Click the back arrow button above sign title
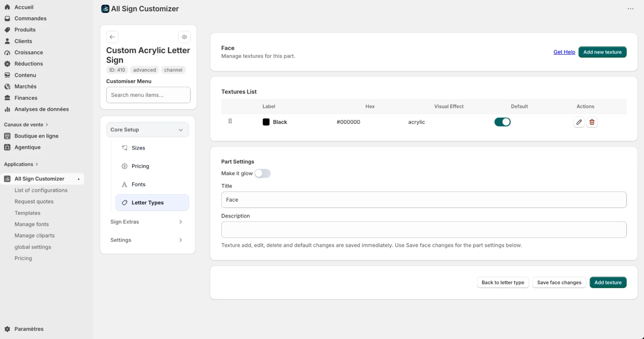 click(x=112, y=37)
